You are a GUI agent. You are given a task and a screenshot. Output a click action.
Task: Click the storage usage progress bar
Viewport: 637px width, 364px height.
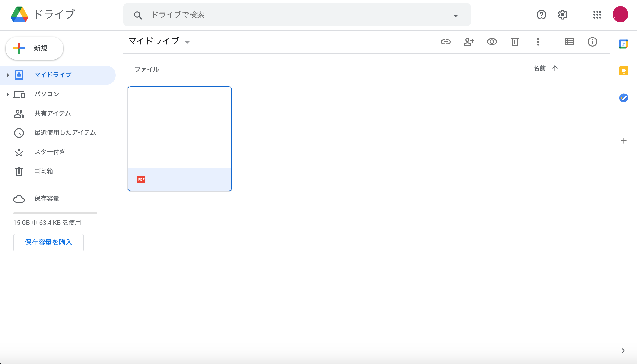pyautogui.click(x=55, y=213)
